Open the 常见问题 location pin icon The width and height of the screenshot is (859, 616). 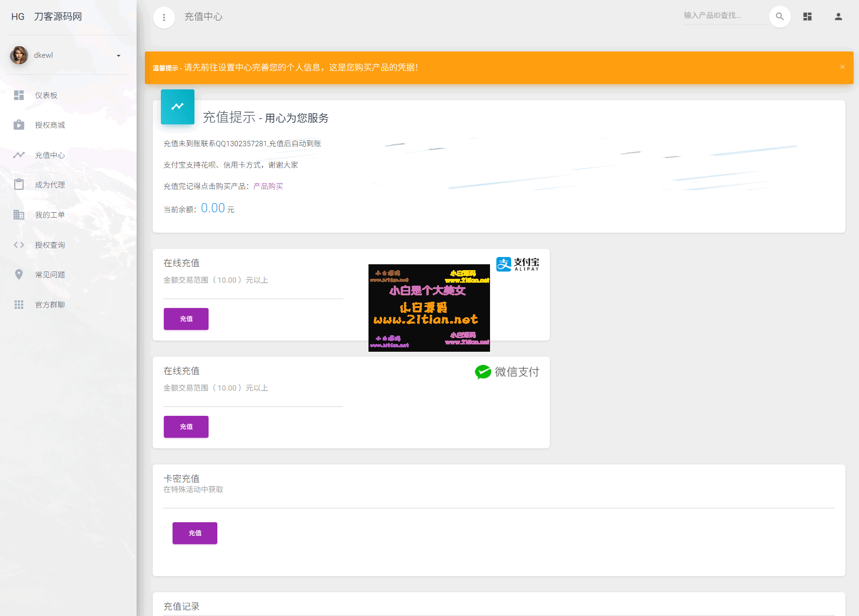click(19, 274)
